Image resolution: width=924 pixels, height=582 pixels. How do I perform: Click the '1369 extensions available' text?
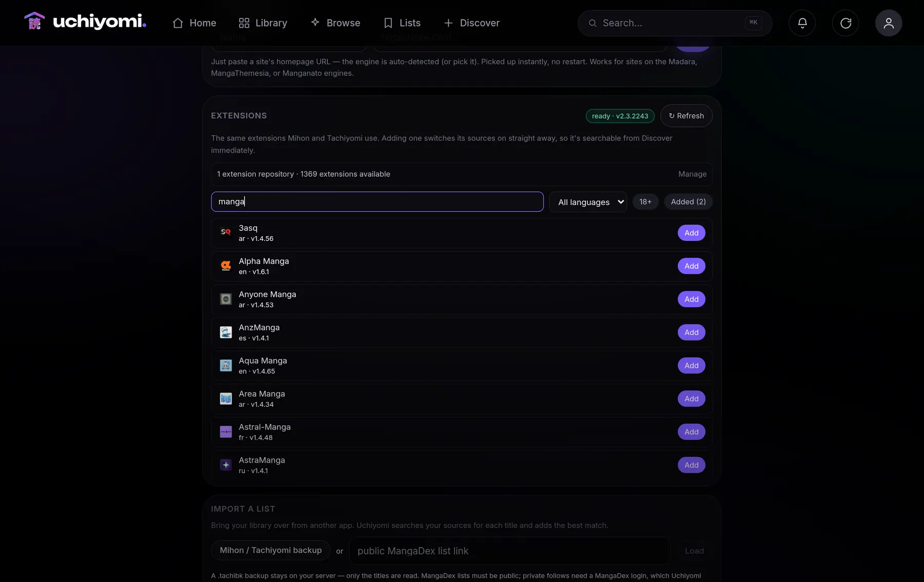(345, 174)
